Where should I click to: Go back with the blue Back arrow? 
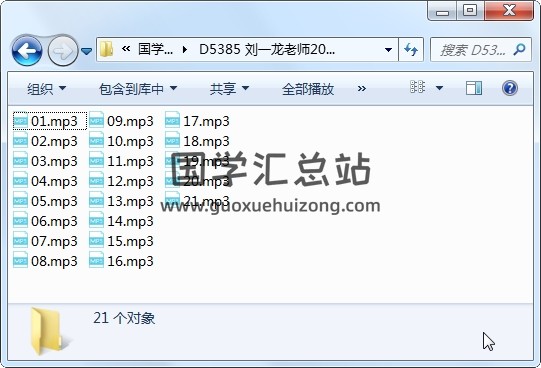[x=27, y=51]
